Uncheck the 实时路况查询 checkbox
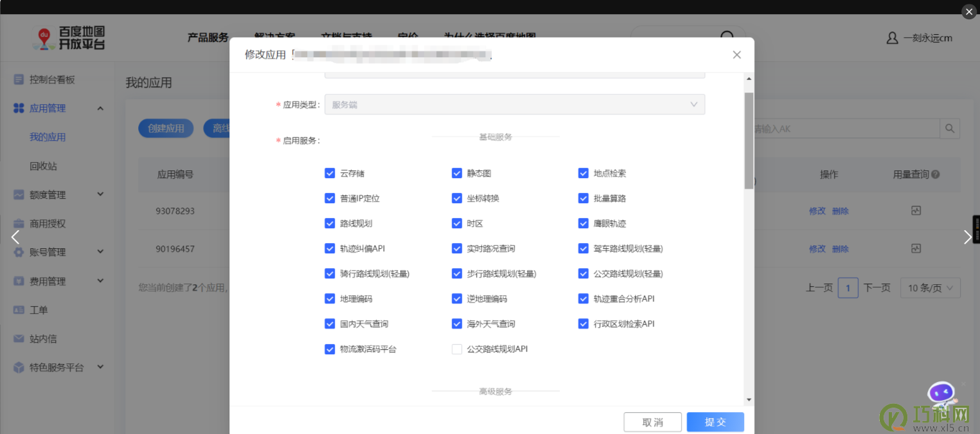980x434 pixels. [x=457, y=248]
